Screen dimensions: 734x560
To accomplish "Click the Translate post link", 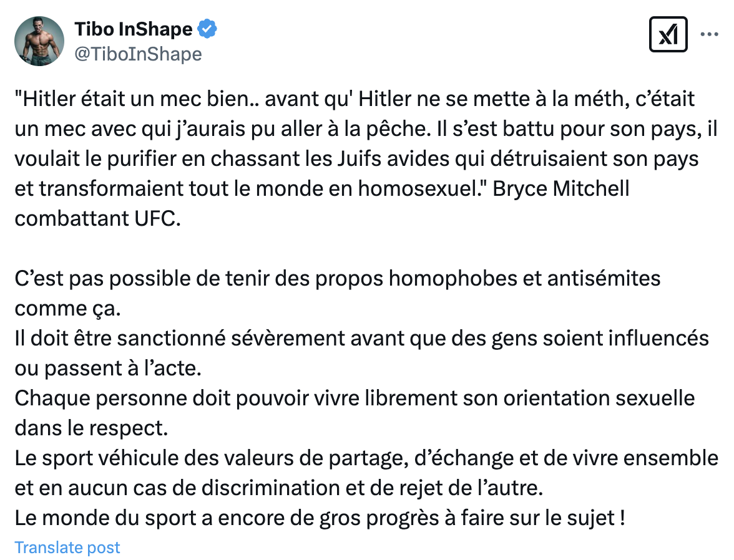I will [x=67, y=547].
